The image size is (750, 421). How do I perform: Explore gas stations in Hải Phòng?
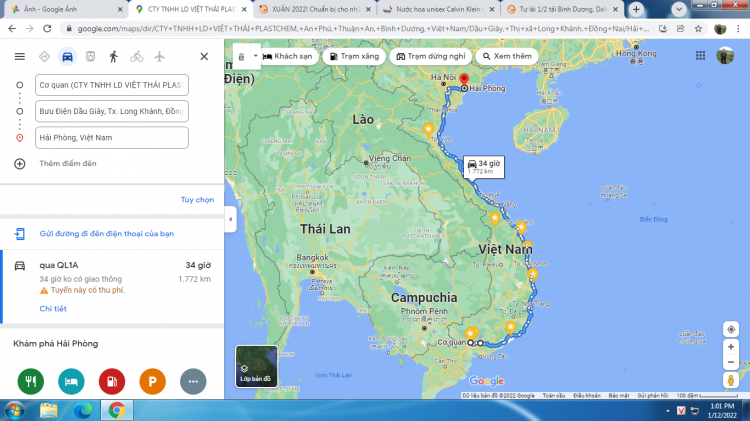point(112,381)
